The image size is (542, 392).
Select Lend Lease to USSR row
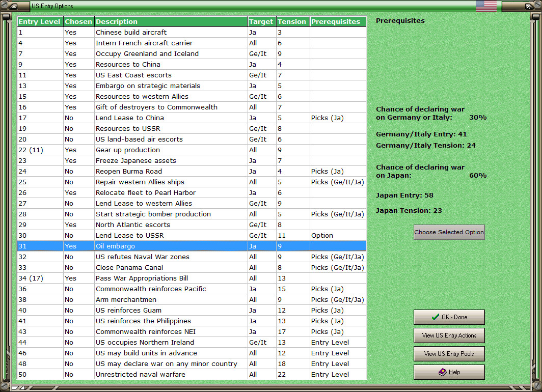click(192, 236)
